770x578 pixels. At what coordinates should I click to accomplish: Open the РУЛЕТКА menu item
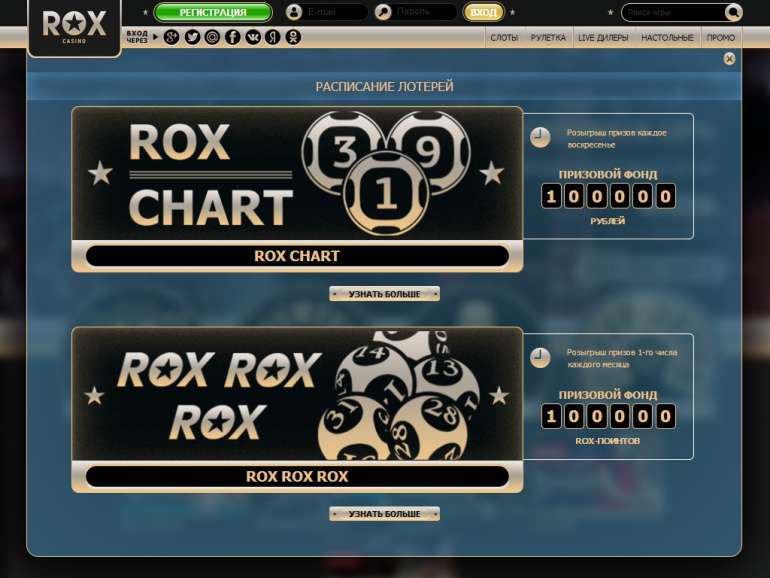coord(548,38)
